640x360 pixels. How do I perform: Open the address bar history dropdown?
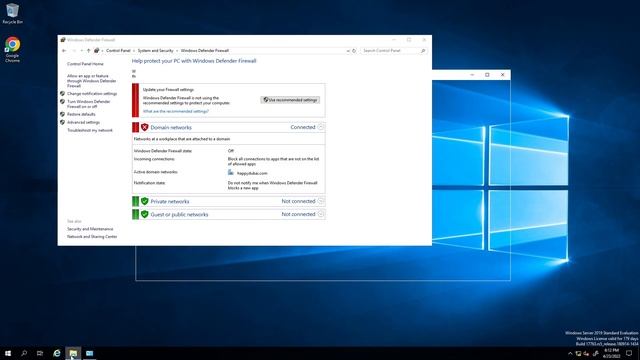click(x=348, y=51)
